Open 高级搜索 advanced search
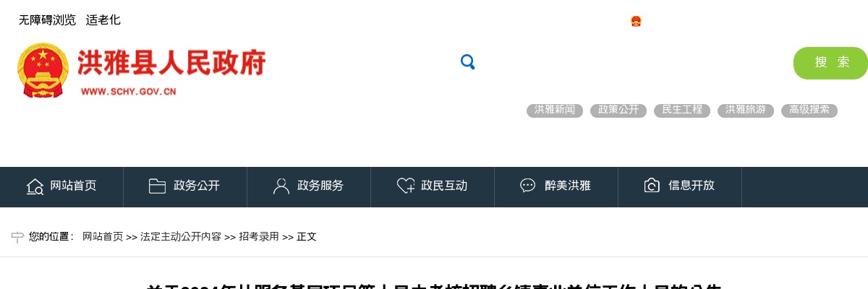868x289 pixels. pos(809,111)
